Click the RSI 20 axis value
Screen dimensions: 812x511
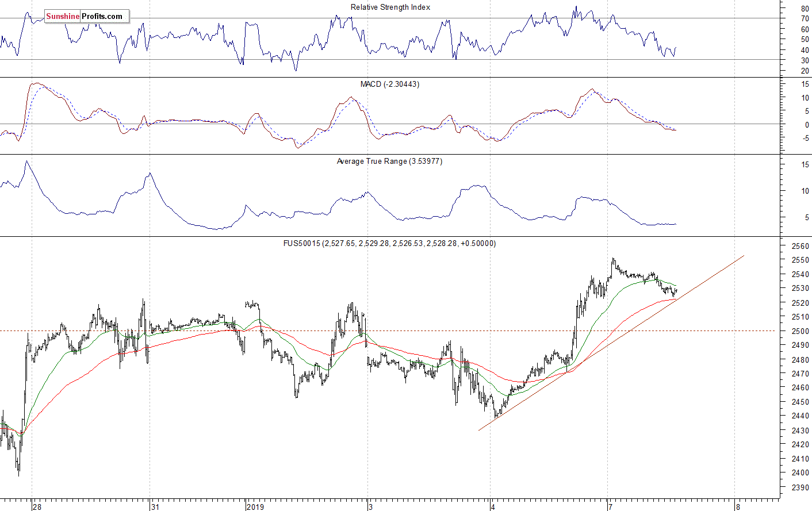point(805,71)
